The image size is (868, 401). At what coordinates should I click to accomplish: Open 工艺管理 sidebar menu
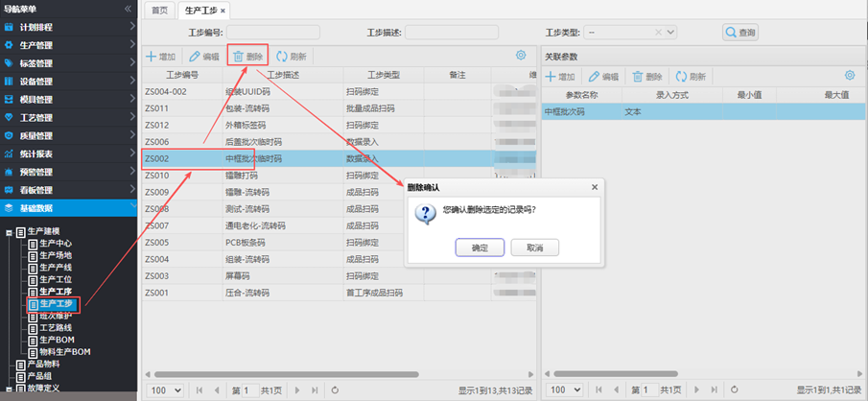(x=69, y=117)
